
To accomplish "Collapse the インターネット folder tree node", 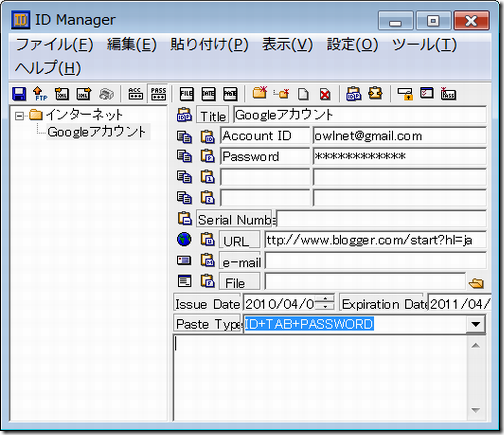I will [19, 116].
